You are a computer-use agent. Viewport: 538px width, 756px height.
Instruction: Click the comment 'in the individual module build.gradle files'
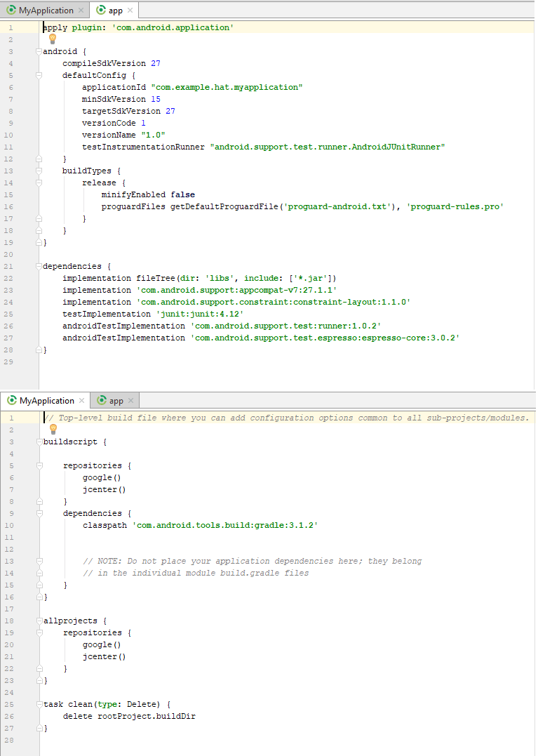[196, 573]
